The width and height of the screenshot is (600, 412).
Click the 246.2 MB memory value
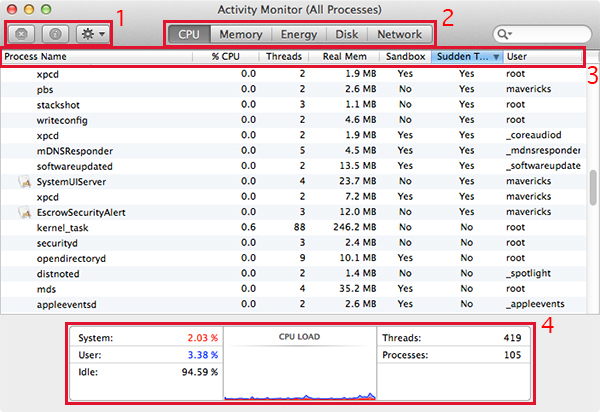(x=355, y=227)
